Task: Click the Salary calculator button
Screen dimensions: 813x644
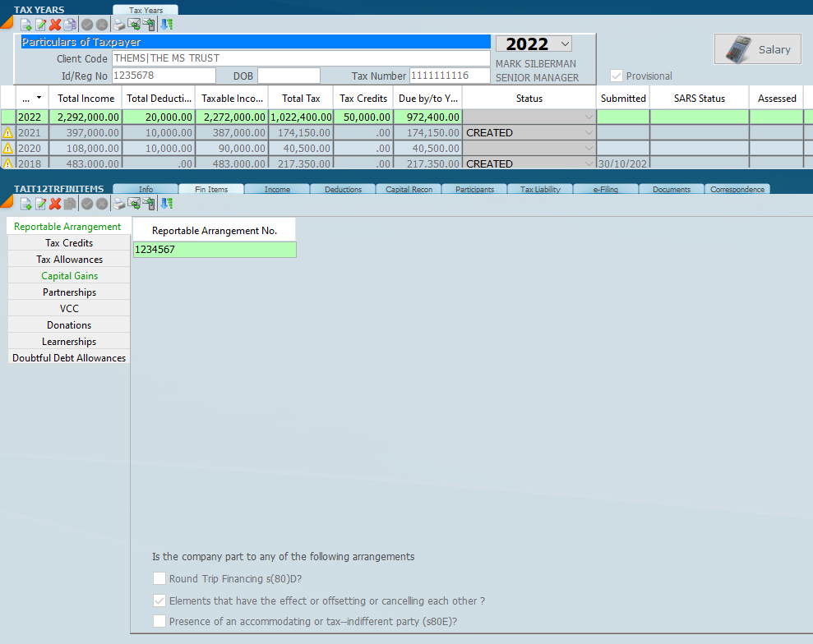Action: (x=757, y=49)
